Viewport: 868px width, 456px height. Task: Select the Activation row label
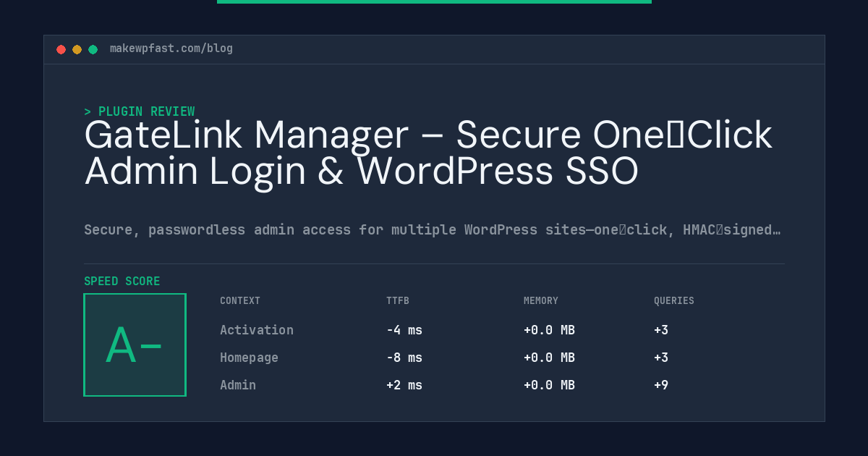click(x=257, y=330)
